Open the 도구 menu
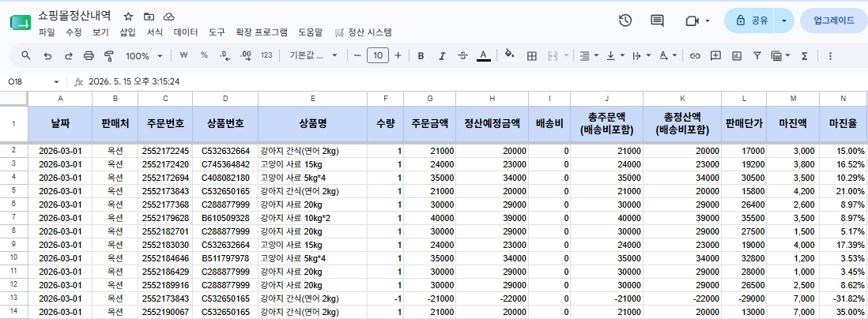The width and height of the screenshot is (868, 319). (x=217, y=32)
